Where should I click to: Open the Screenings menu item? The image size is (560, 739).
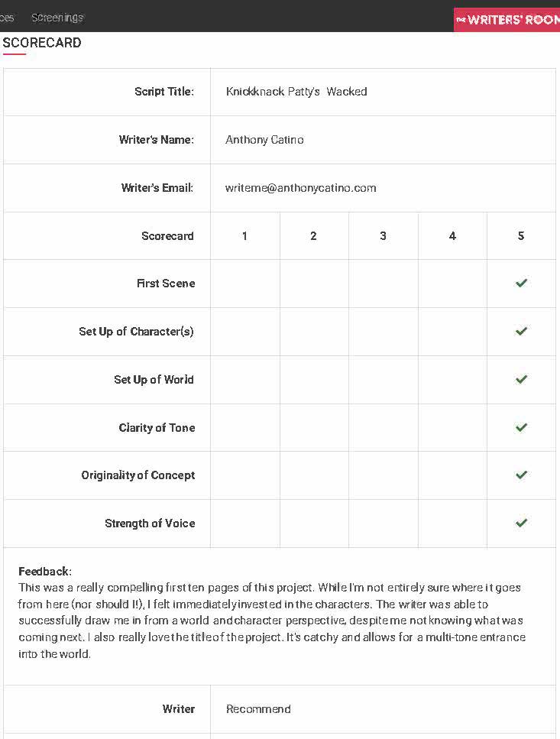pyautogui.click(x=57, y=18)
